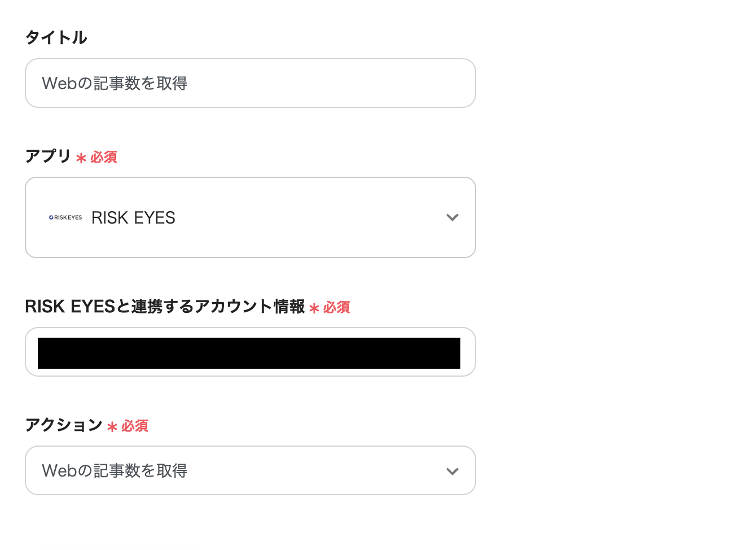Viewport: 756px width, 550px height.
Task: Click the 必須 marker next to アカウント情報
Action: point(337,307)
